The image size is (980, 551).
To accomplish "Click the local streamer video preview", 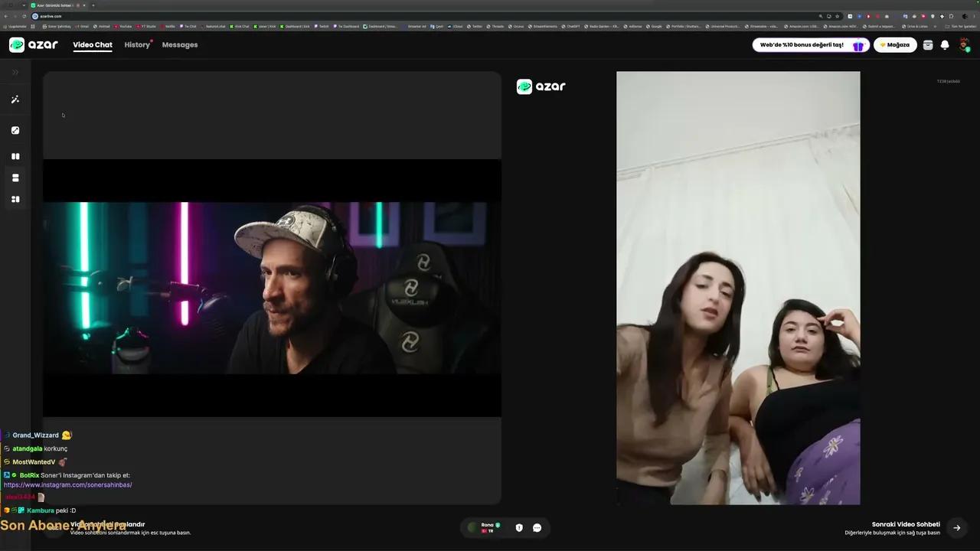I will (272, 288).
